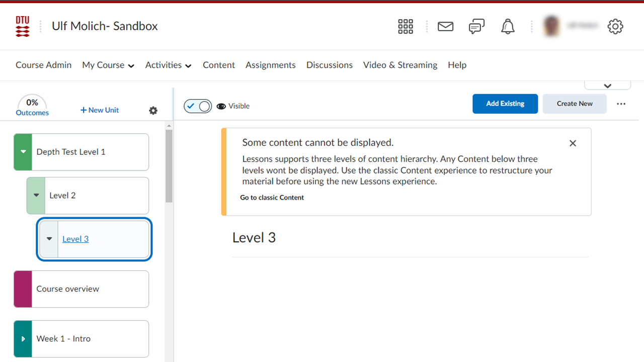
Task: Open the Activities dropdown menu
Action: pos(168,65)
